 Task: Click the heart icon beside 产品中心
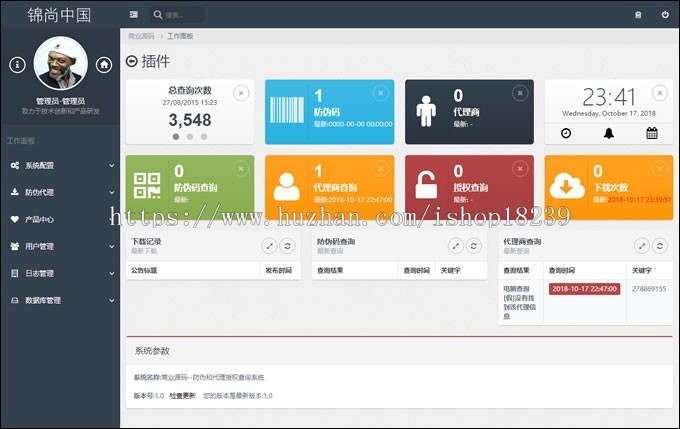[15, 219]
